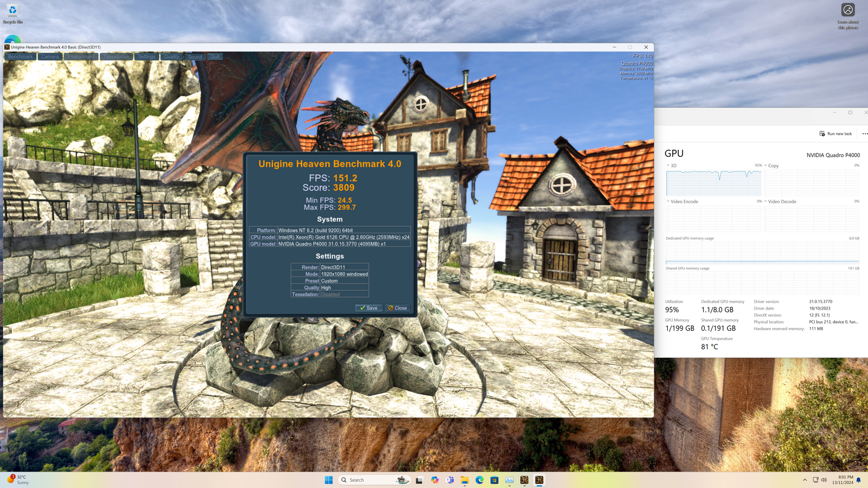The height and width of the screenshot is (488, 868).
Task: Click the NVIDIA Quadro P4000 heading
Action: 833,155
